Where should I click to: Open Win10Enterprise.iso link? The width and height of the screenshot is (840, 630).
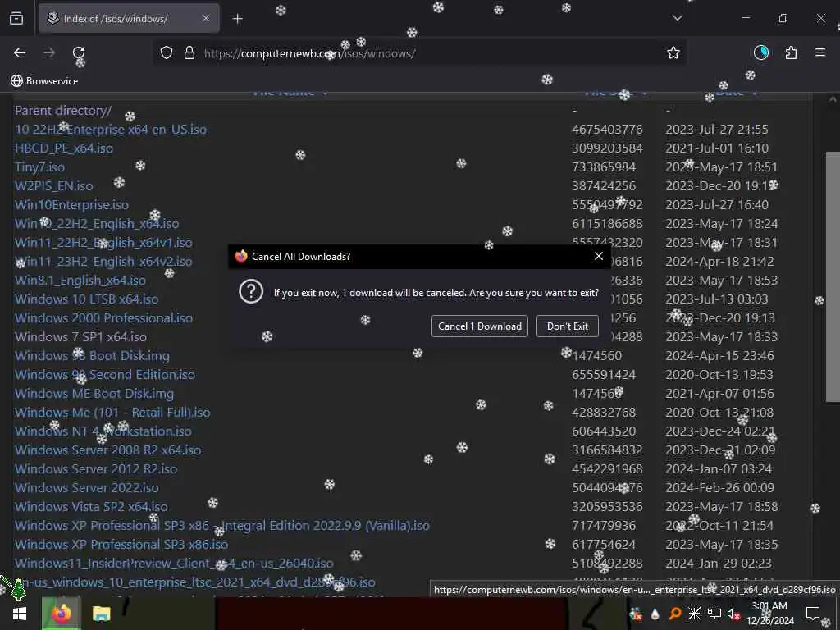71,204
